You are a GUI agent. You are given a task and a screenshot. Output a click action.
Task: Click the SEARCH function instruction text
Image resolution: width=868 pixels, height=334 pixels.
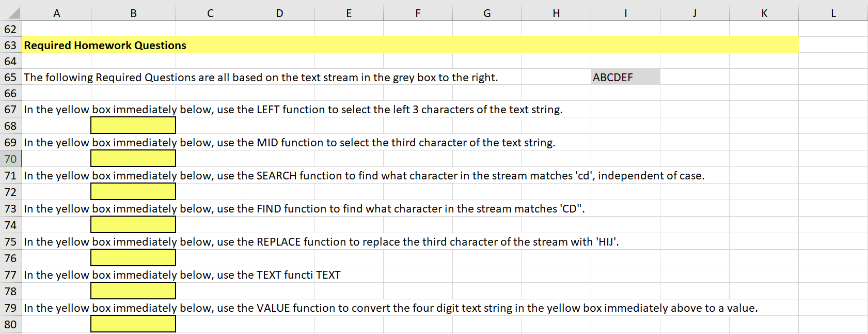[x=364, y=175]
